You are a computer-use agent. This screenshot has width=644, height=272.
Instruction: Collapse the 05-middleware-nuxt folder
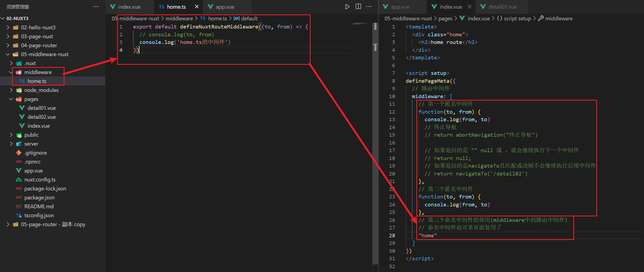click(8, 54)
